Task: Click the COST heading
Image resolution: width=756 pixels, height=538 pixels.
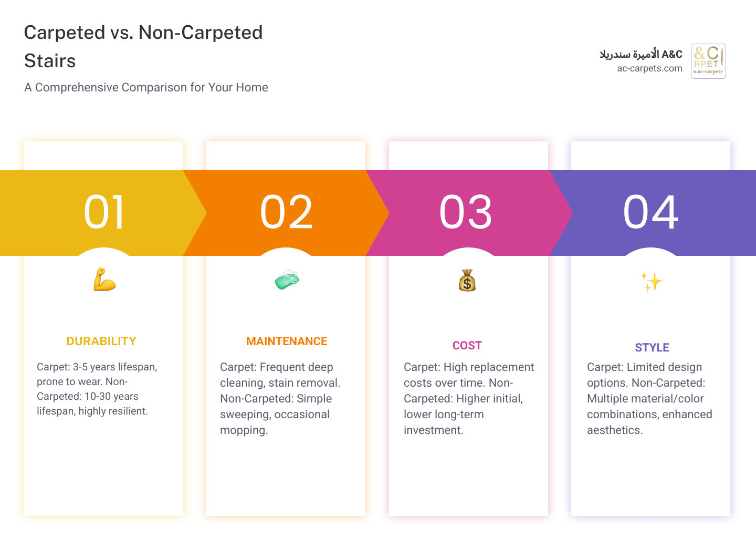Action: point(467,346)
